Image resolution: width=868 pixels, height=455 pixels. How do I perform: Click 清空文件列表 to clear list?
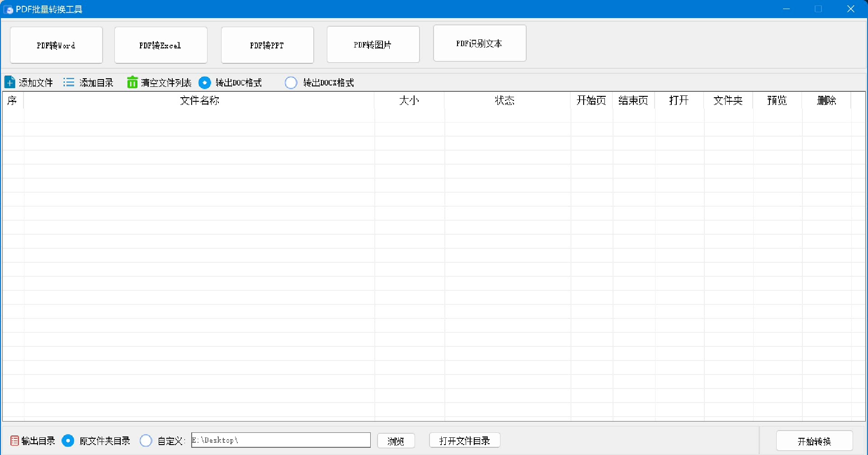click(166, 83)
